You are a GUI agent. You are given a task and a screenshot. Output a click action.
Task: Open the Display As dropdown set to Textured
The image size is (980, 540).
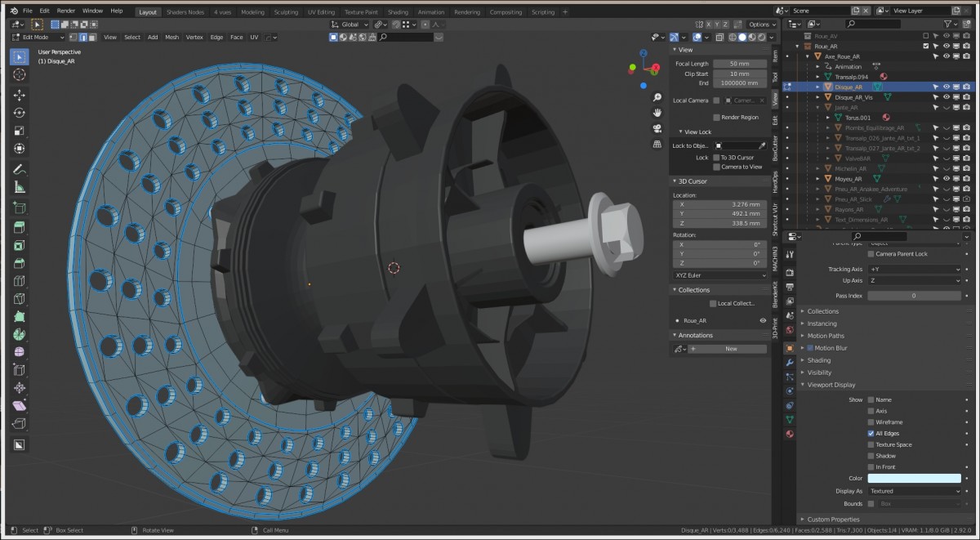pos(914,491)
